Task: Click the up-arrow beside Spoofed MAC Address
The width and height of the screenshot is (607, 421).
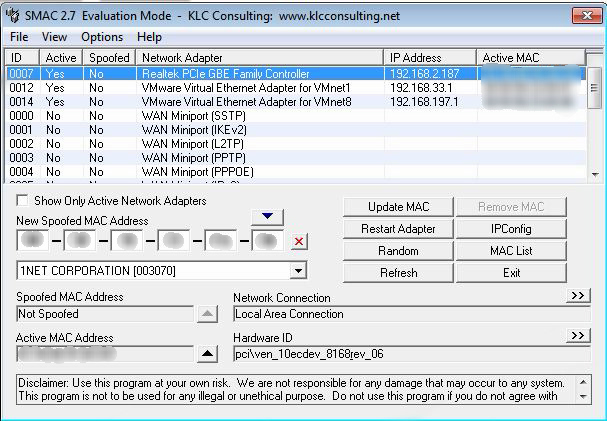Action: click(x=205, y=314)
